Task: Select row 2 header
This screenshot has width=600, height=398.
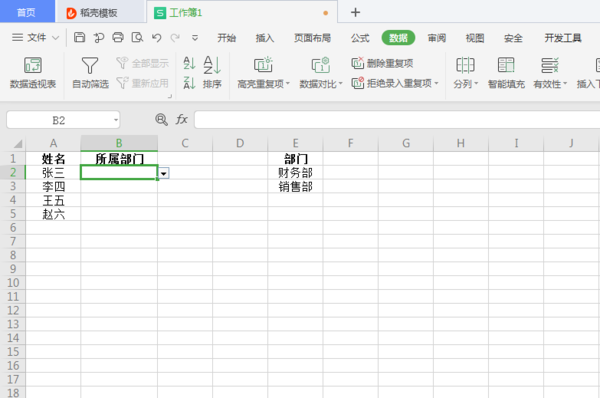Action: click(13, 172)
